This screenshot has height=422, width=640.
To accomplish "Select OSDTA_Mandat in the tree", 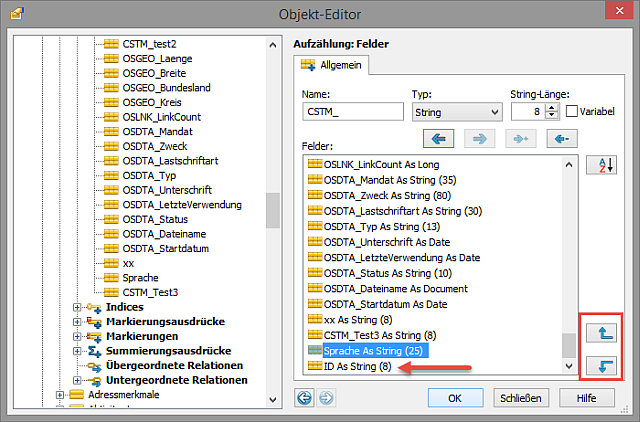I will pos(158,131).
